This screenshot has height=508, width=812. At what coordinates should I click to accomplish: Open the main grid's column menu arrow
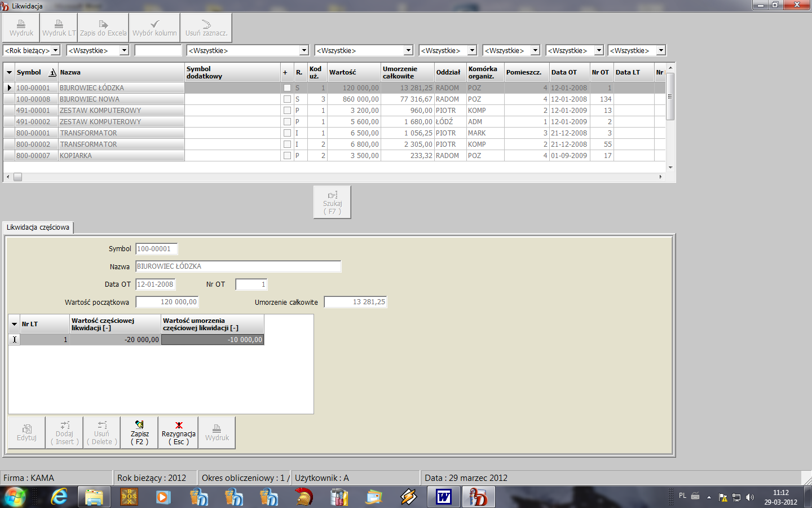(9, 72)
